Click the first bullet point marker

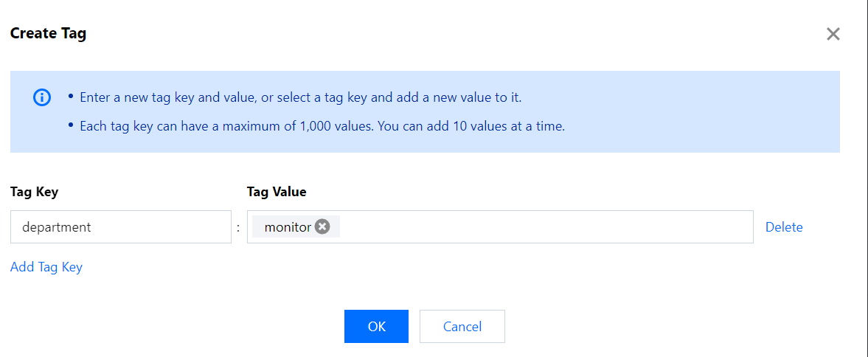coord(71,97)
